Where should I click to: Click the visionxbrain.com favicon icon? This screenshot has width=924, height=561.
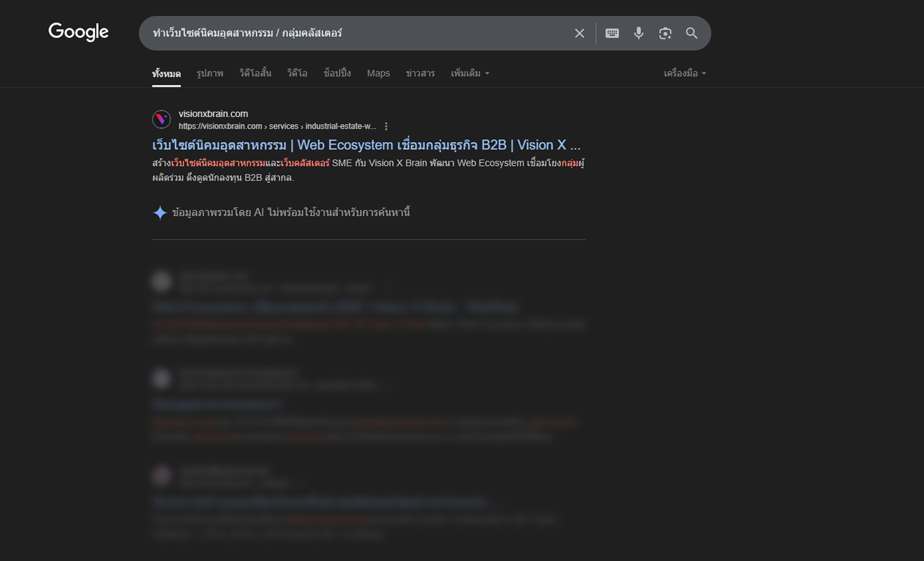pyautogui.click(x=162, y=119)
